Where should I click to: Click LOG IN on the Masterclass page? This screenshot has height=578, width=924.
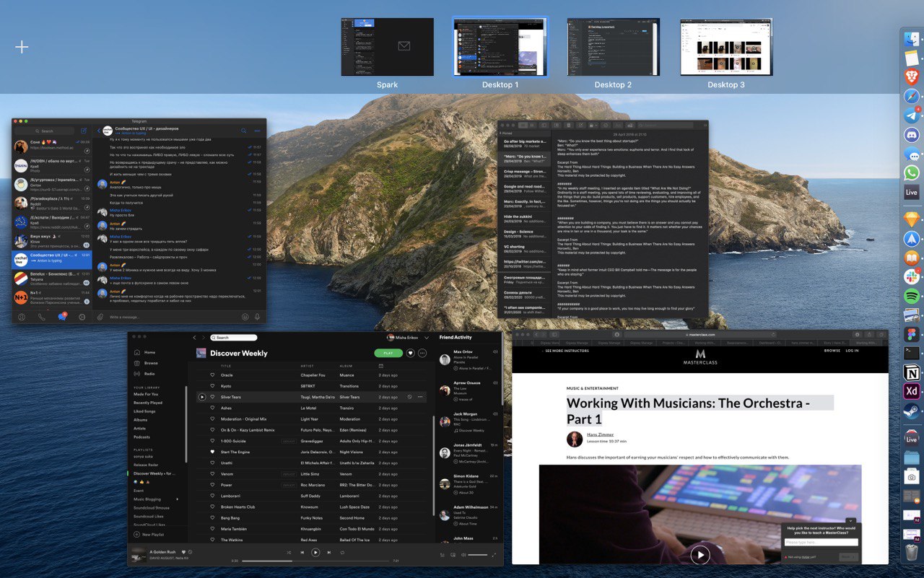(x=852, y=351)
